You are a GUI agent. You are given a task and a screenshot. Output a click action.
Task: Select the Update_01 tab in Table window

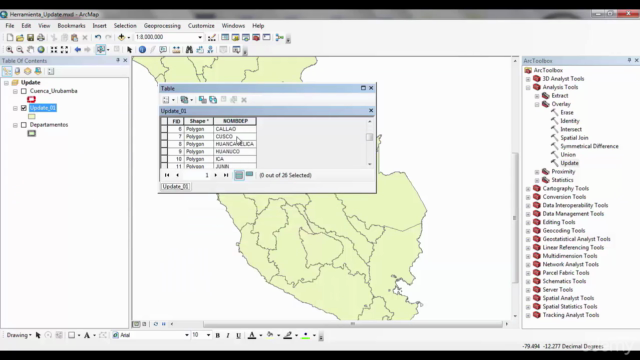(x=175, y=187)
